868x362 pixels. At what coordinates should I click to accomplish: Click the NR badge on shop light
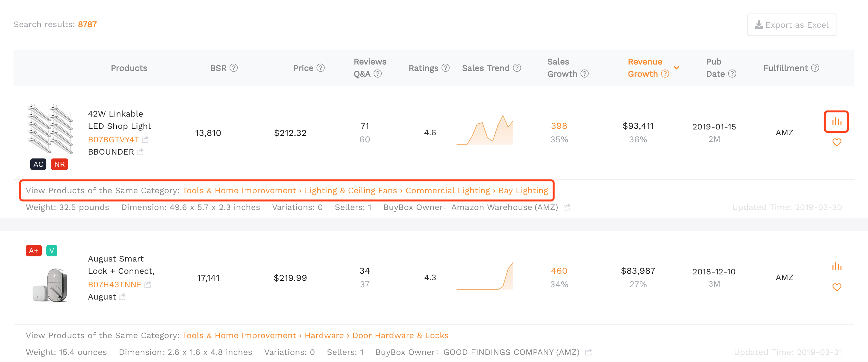60,164
